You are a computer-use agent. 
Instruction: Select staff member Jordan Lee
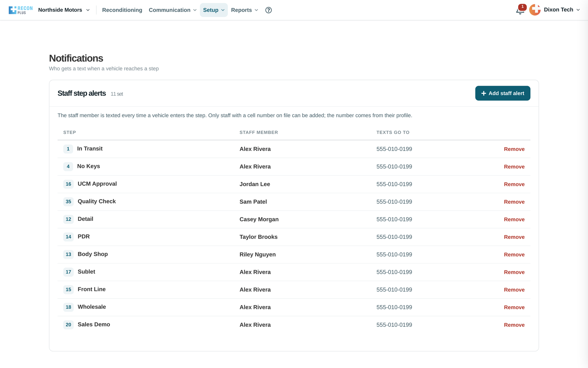(x=255, y=184)
